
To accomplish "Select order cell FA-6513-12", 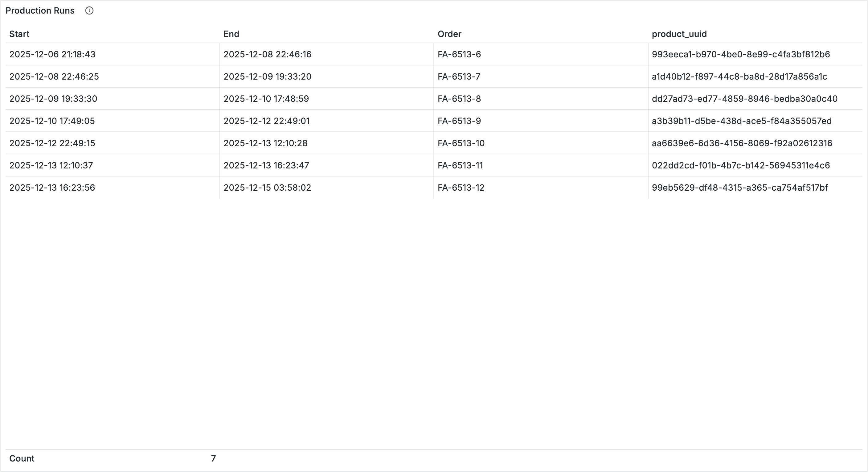I will (x=461, y=188).
